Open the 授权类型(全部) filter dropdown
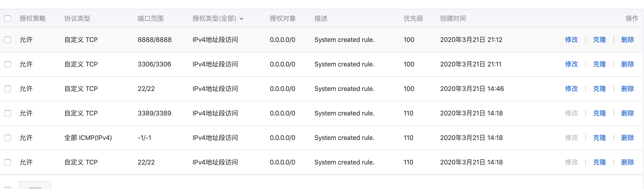Screen dimensions: 644x189 pyautogui.click(x=218, y=19)
